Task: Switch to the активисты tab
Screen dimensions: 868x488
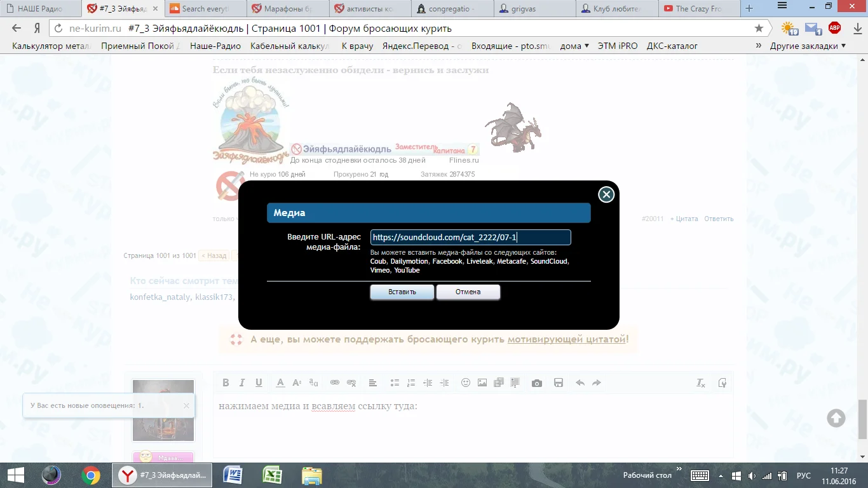Action: [370, 9]
